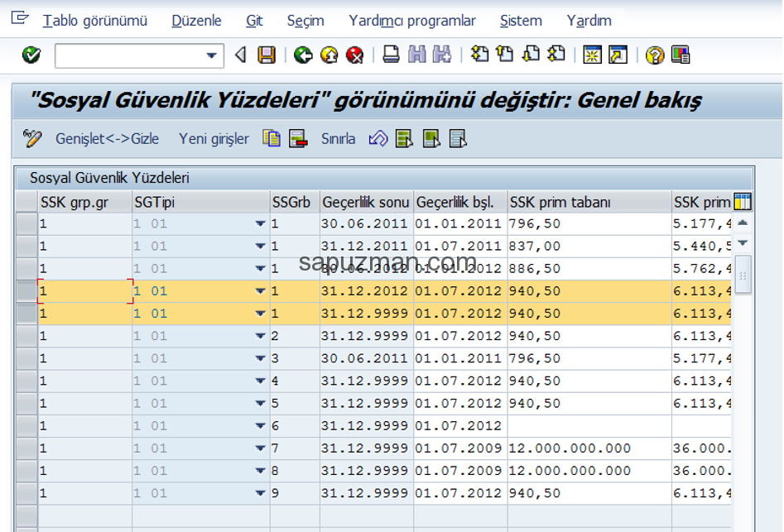Click the Genişlet<->Gizle button
Screen dimensions: 784x532
click(107, 138)
